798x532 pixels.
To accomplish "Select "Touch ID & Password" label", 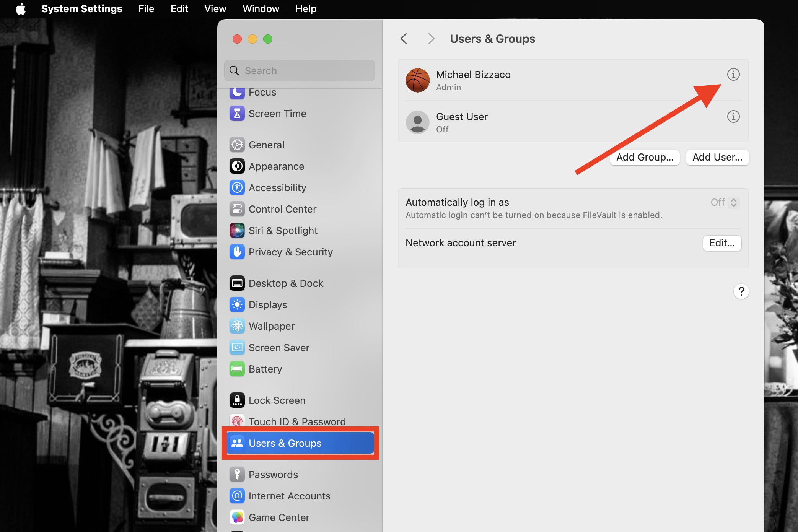I will (x=297, y=421).
